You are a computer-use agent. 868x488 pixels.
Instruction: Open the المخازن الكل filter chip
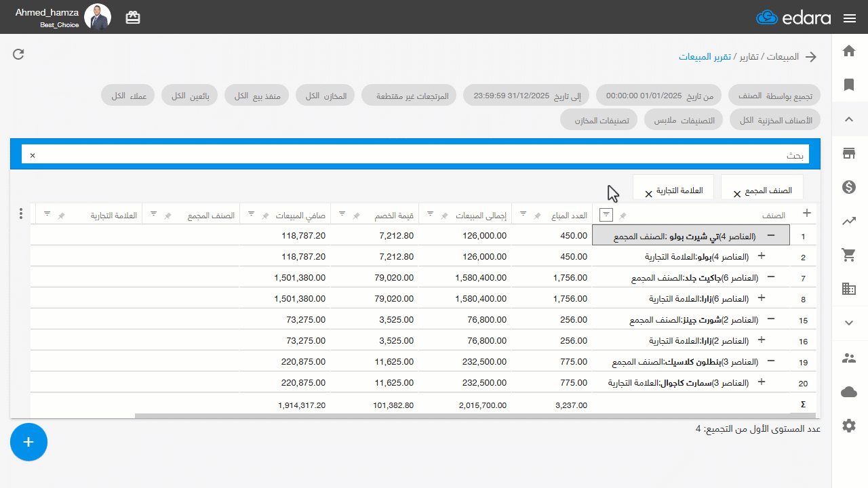[x=326, y=96]
